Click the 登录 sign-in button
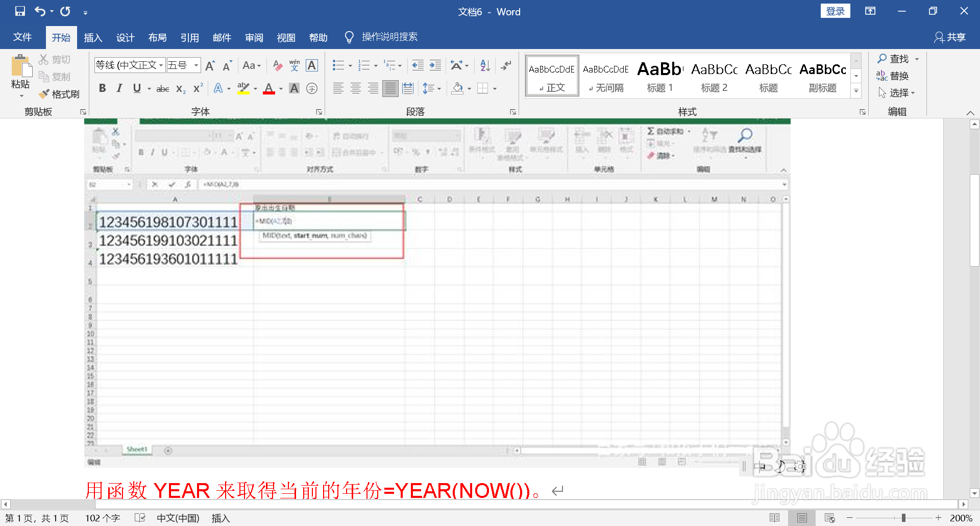980x526 pixels. (836, 11)
